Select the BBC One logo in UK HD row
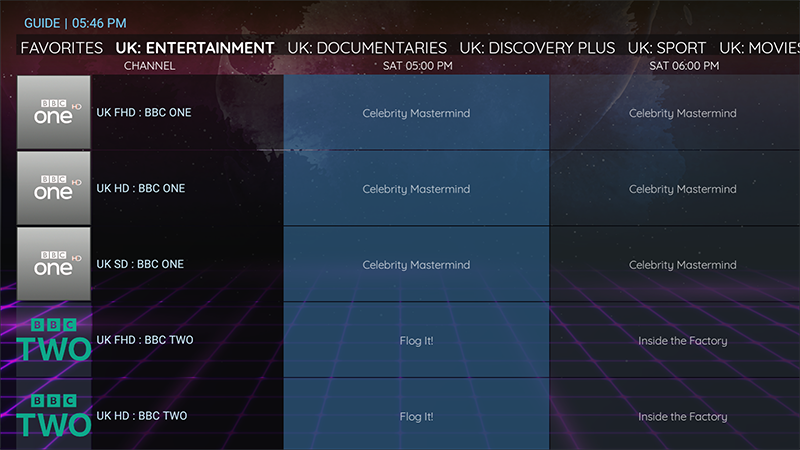 [54, 189]
